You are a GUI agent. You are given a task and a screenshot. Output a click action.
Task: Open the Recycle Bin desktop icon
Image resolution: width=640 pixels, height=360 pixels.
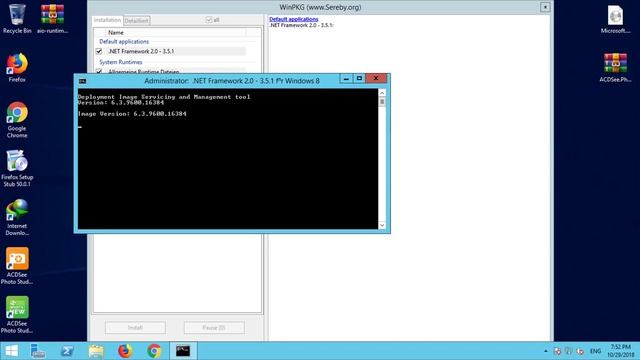click(x=17, y=18)
